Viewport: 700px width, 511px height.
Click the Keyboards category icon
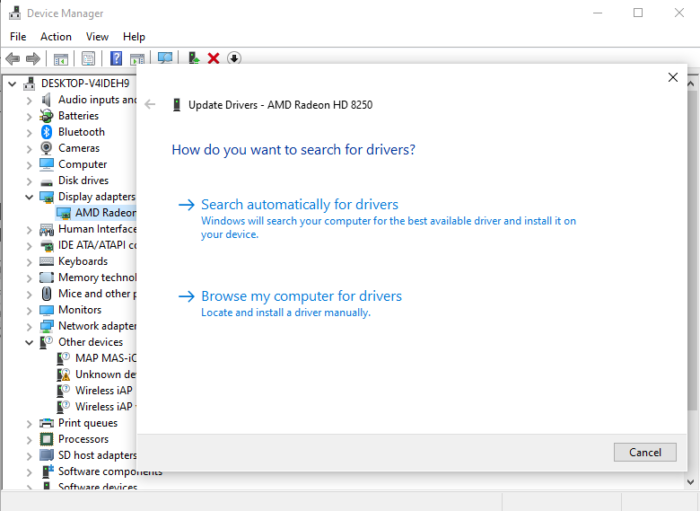(x=46, y=261)
